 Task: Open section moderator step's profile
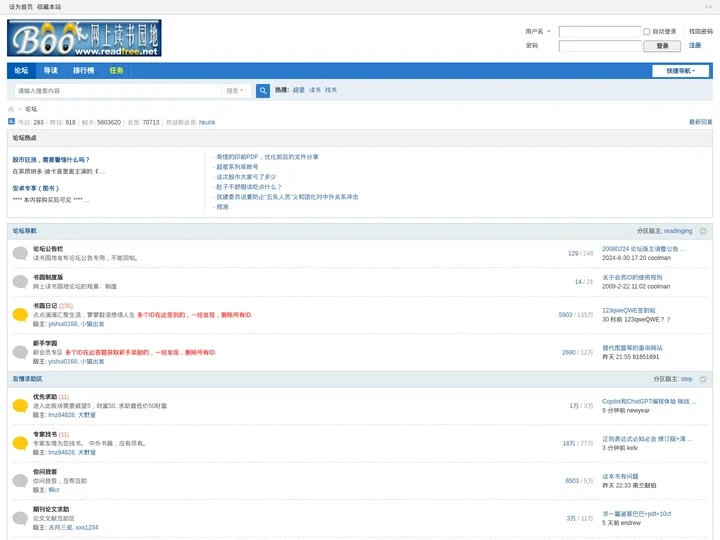[x=686, y=379]
